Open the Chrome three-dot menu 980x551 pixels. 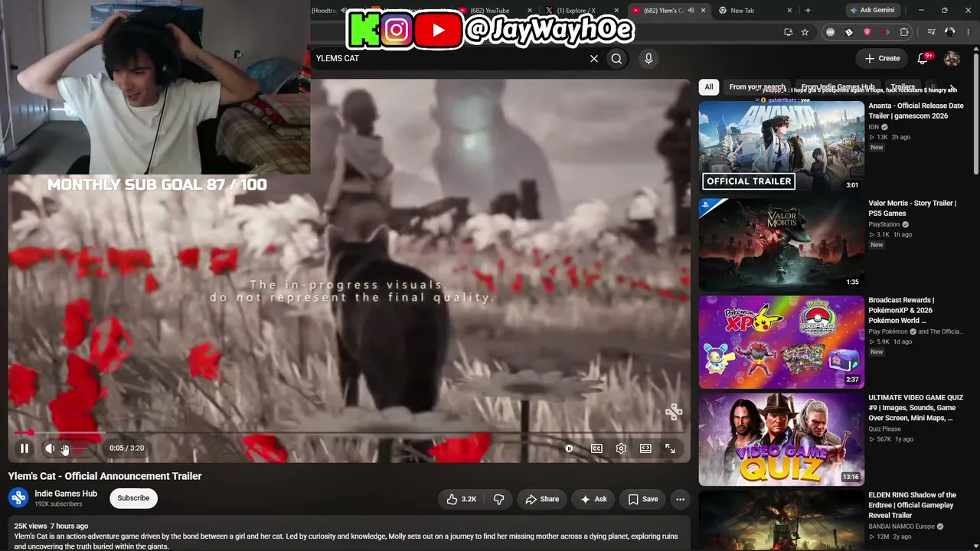(x=968, y=32)
